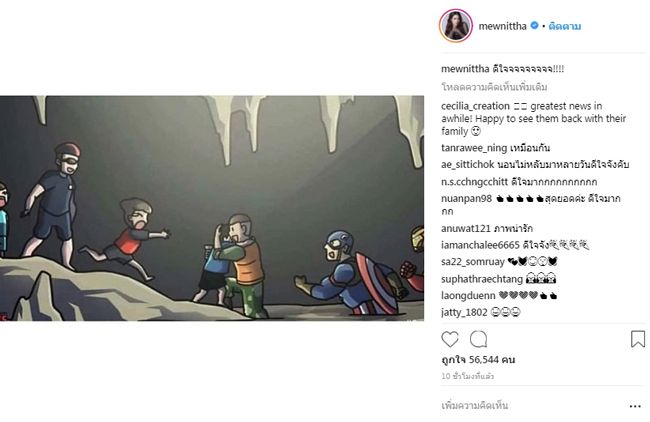
Task: Like the post with the heart icon
Action: point(450,339)
